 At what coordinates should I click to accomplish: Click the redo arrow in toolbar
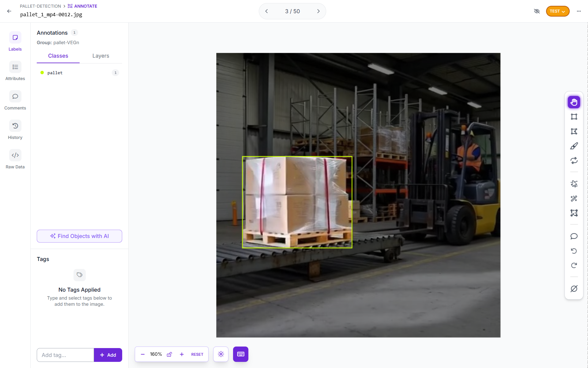coord(574,266)
